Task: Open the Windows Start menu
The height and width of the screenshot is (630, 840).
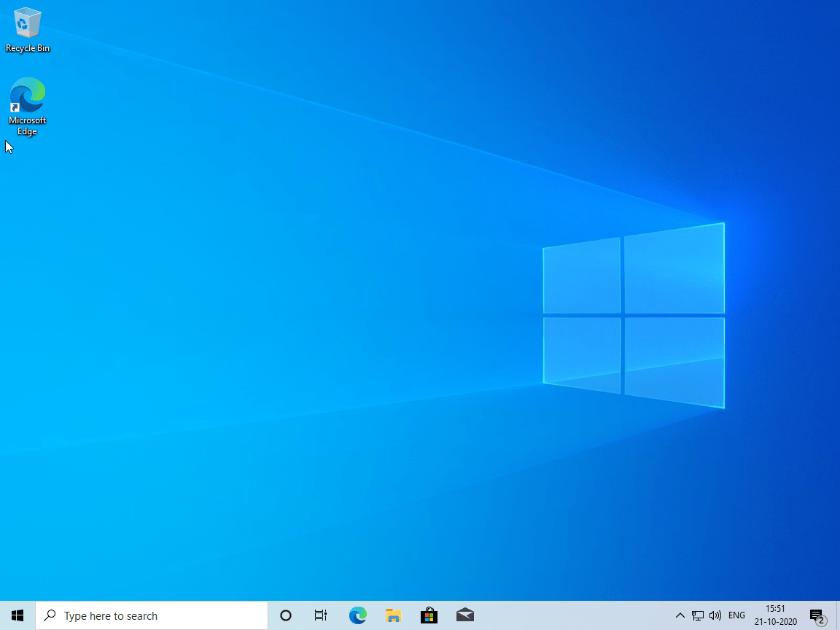Action: [17, 615]
